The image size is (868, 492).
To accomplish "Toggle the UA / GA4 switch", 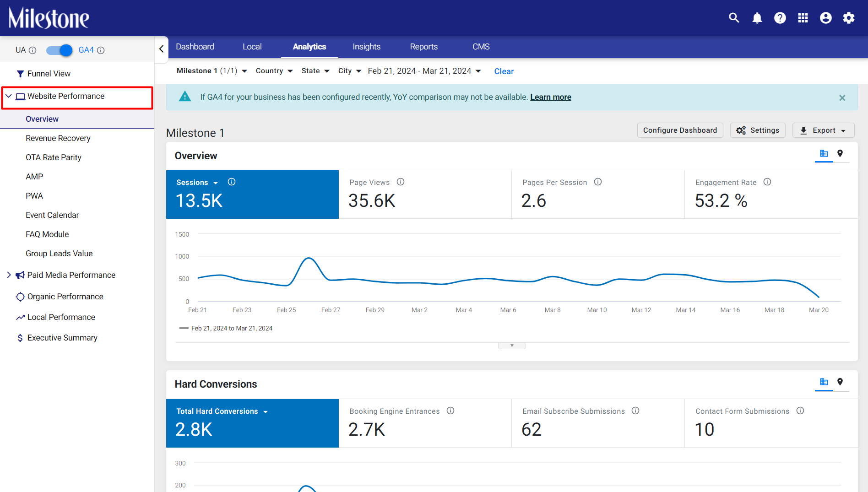I will (x=59, y=50).
